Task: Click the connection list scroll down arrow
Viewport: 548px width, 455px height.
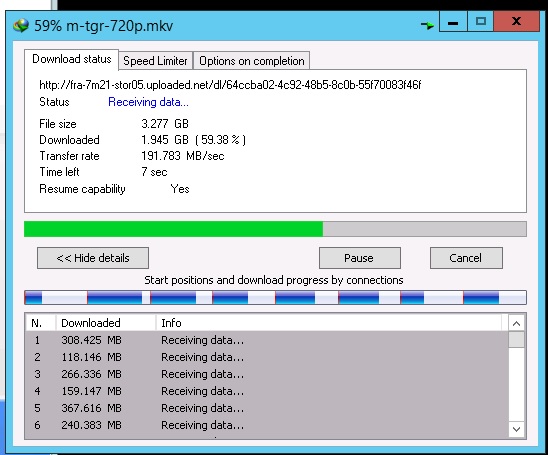Action: pyautogui.click(x=517, y=429)
